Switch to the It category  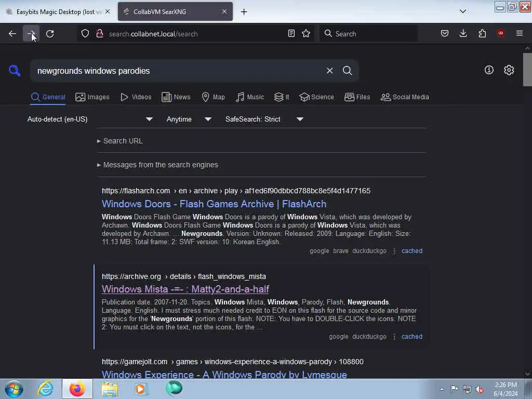point(282,97)
